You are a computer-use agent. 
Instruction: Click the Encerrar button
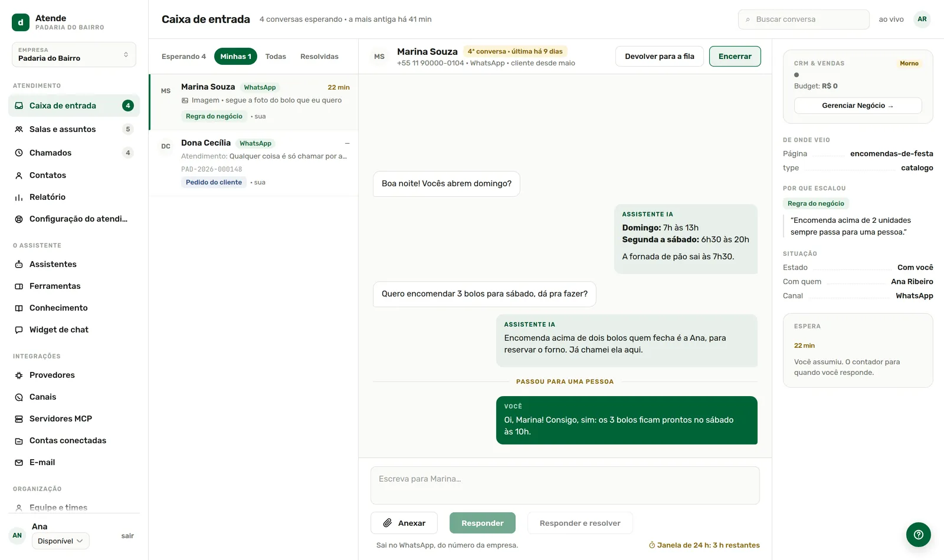point(735,57)
